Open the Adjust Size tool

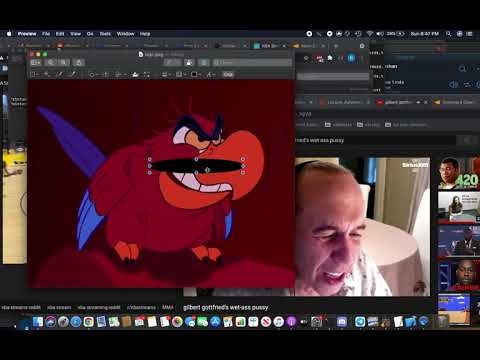coord(147,75)
